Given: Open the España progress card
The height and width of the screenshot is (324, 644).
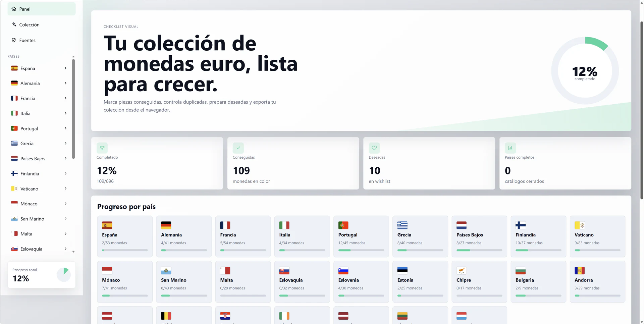Looking at the screenshot, I should coord(125,236).
